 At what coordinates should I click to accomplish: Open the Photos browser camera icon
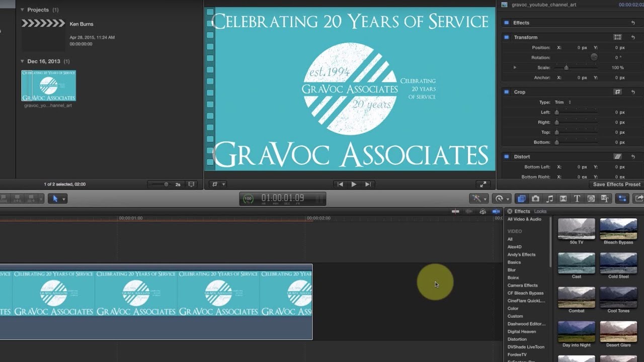point(536,199)
